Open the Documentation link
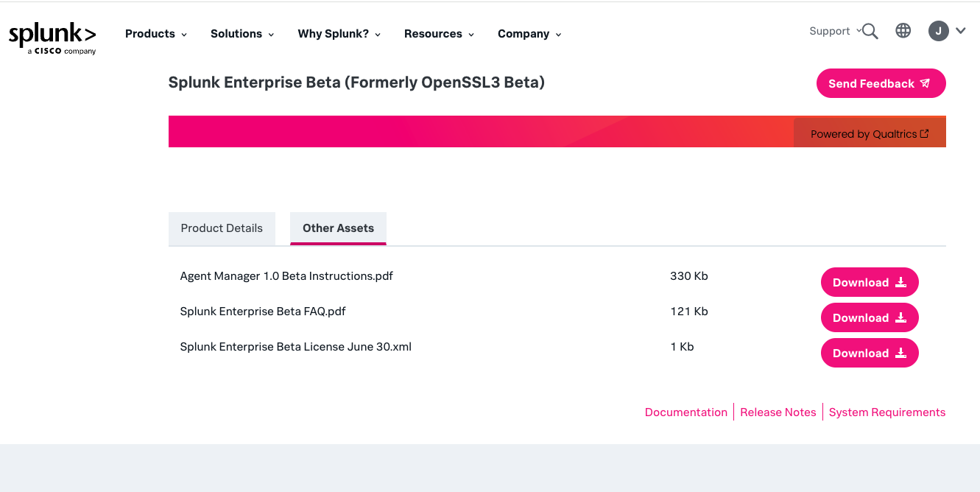The height and width of the screenshot is (492, 980). pos(685,412)
